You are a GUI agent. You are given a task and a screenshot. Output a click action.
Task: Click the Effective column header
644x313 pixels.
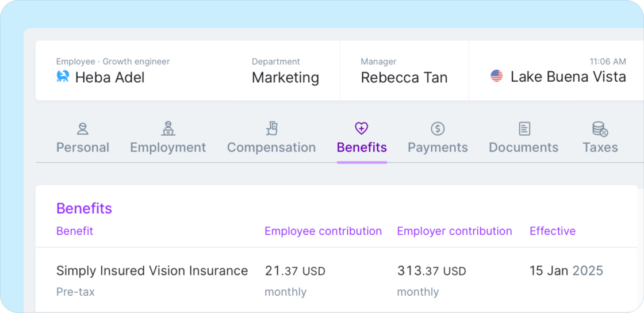[x=553, y=231]
